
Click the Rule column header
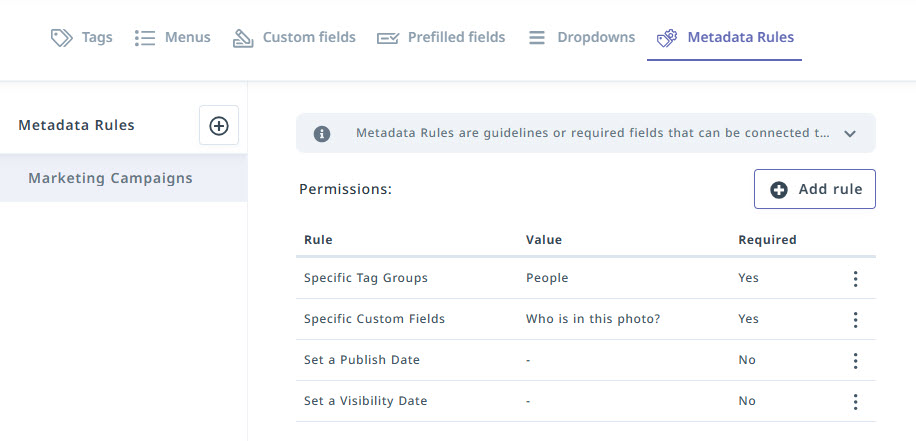pos(318,240)
